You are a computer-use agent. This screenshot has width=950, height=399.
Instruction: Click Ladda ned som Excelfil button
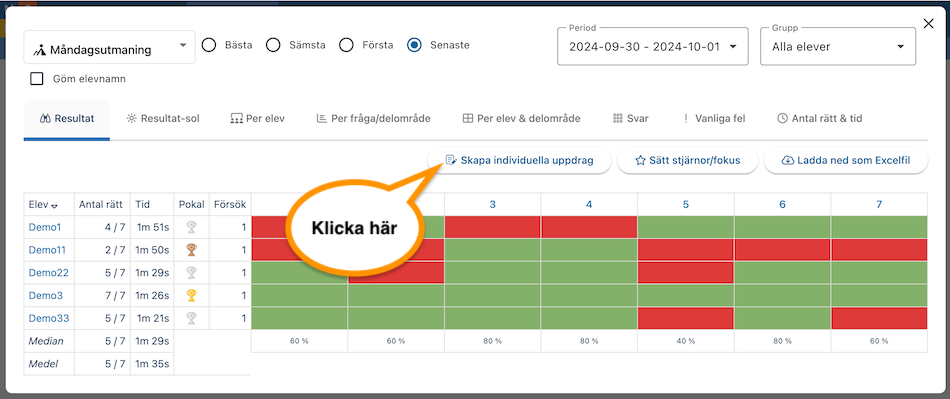point(846,160)
